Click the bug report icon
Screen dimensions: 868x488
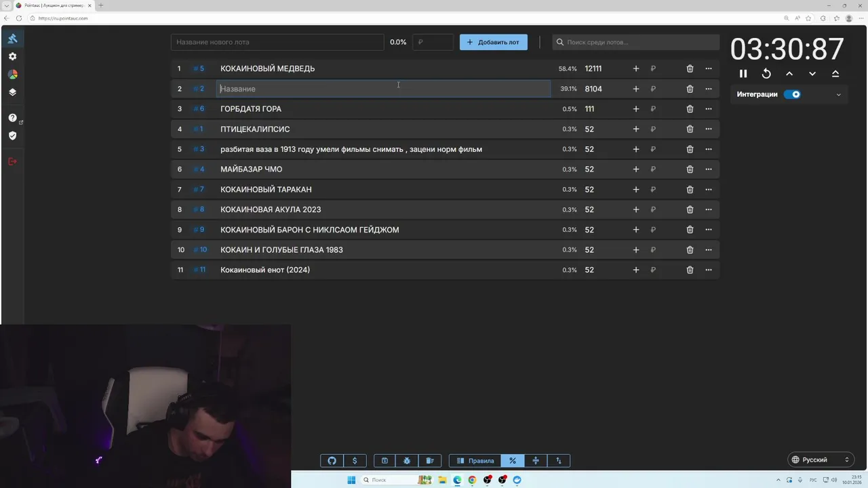(407, 461)
